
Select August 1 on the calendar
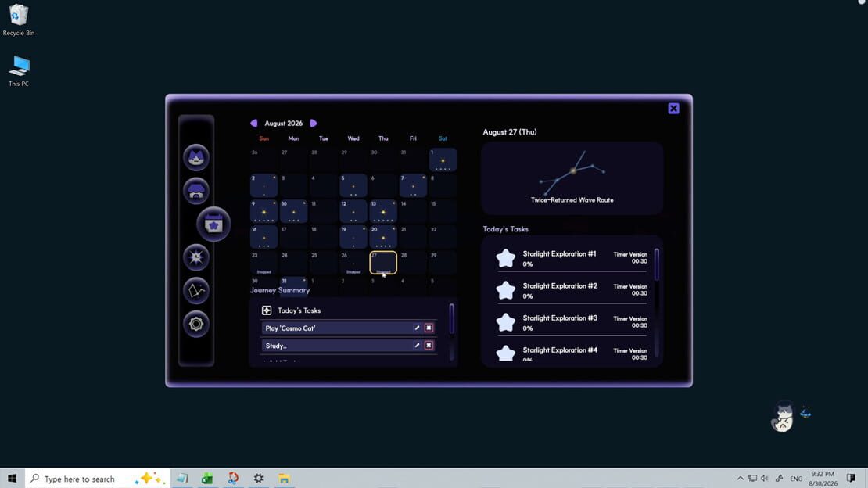tap(443, 160)
